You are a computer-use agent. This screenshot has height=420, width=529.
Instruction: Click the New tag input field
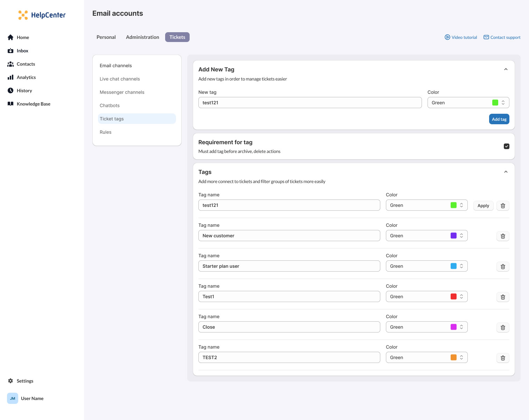[310, 103]
